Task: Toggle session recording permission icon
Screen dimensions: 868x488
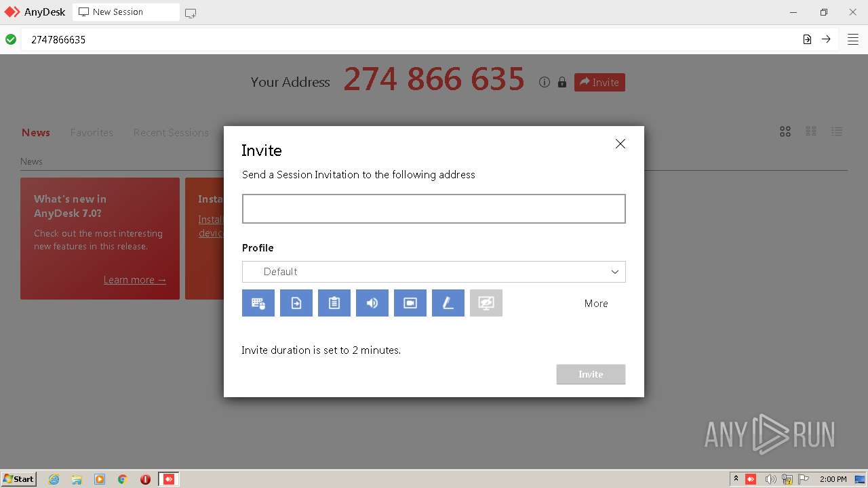Action: [410, 303]
